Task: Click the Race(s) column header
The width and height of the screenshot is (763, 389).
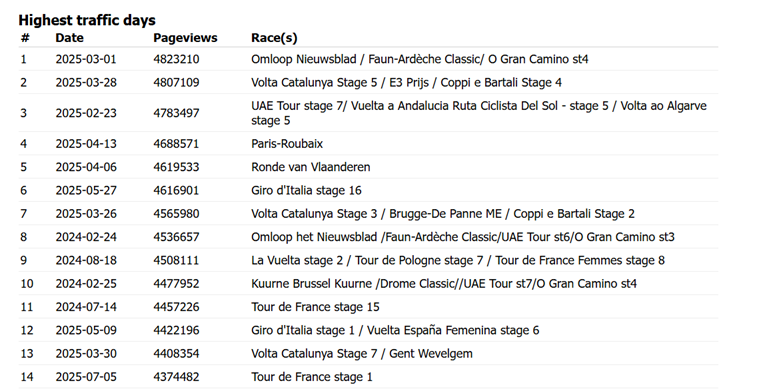Action: (x=274, y=38)
